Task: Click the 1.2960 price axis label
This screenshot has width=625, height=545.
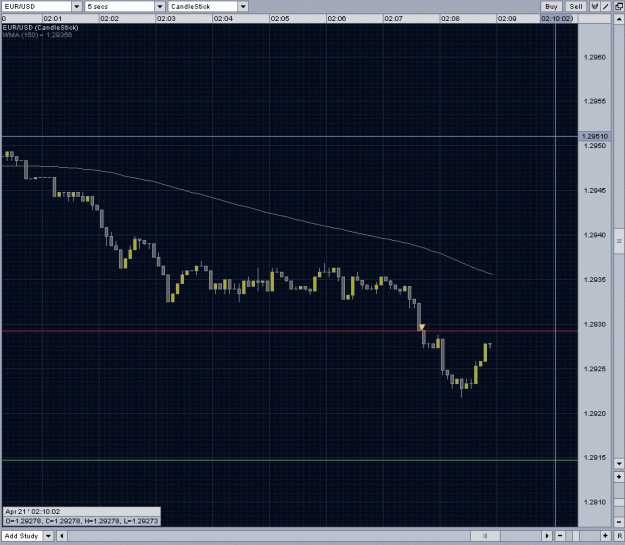Action: [594, 57]
